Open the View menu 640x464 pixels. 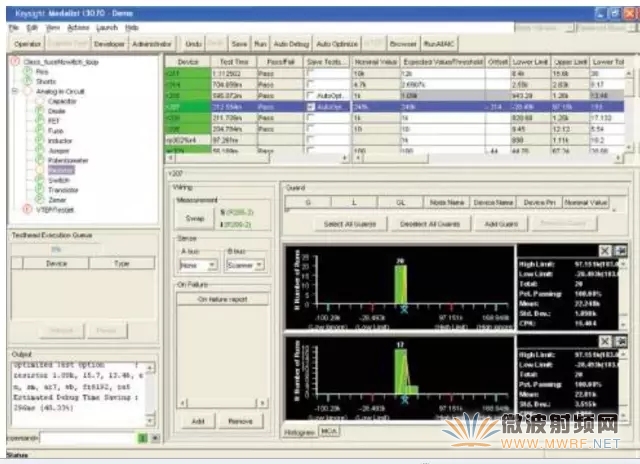click(x=53, y=28)
